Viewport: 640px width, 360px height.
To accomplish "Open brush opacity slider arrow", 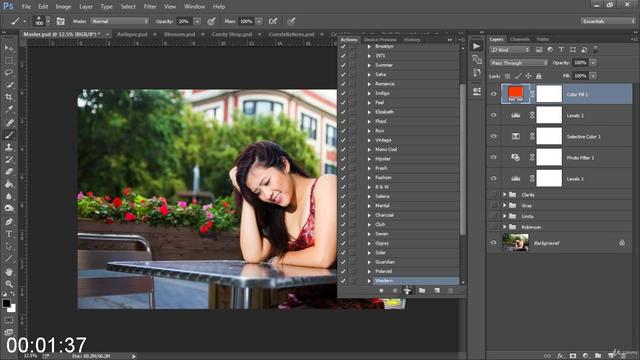I will pyautogui.click(x=197, y=21).
